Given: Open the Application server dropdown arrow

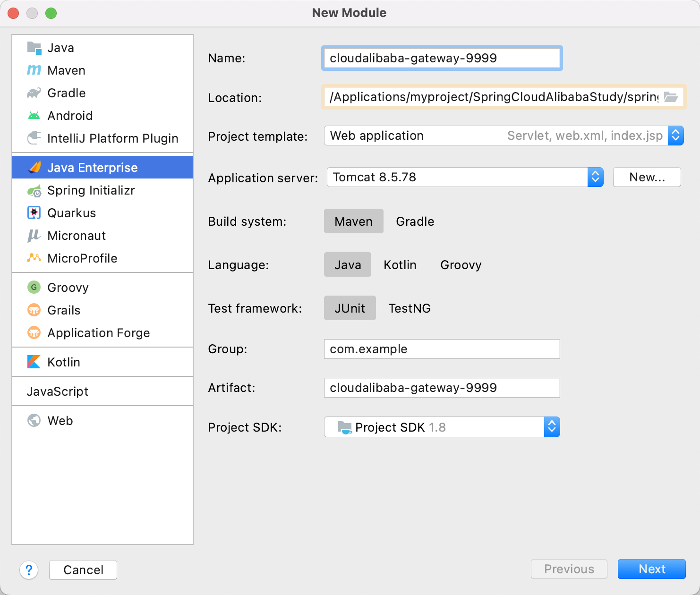Looking at the screenshot, I should [x=596, y=177].
